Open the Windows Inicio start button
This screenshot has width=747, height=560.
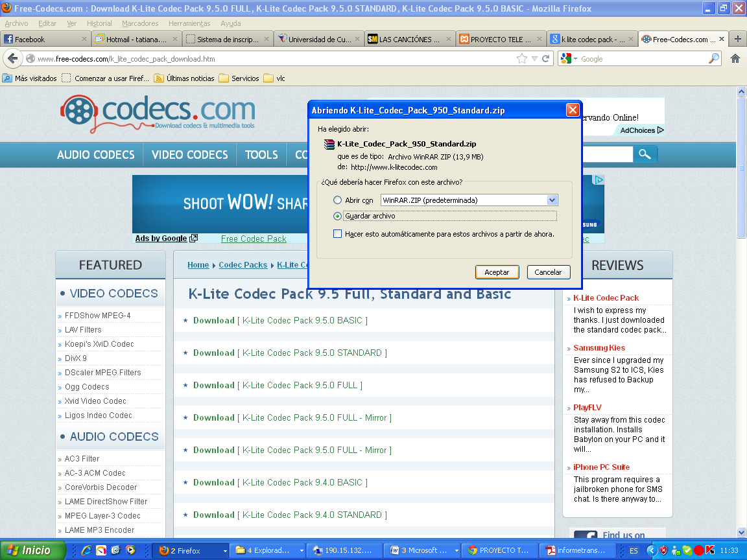point(32,550)
